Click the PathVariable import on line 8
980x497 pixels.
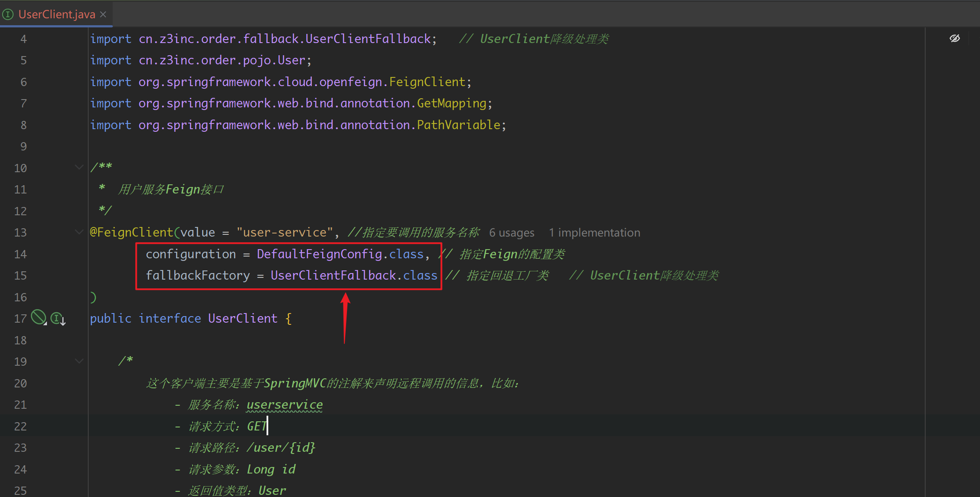point(459,125)
